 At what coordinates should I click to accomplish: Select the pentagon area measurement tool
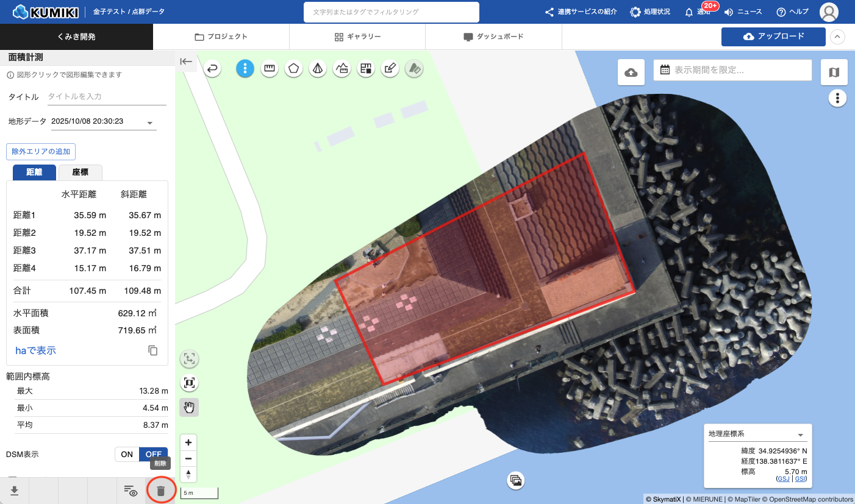(x=294, y=69)
